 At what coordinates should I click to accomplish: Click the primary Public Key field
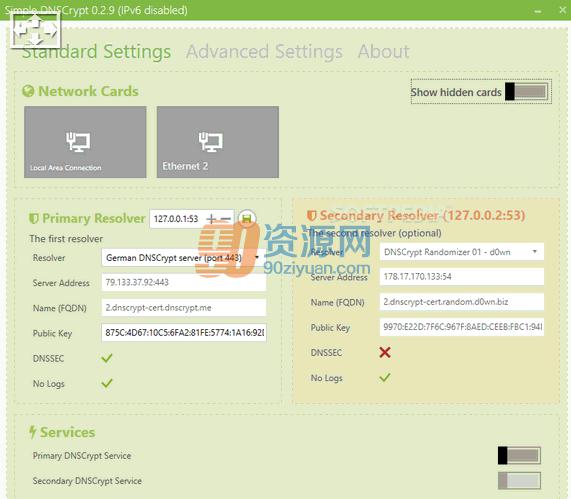[x=184, y=333]
